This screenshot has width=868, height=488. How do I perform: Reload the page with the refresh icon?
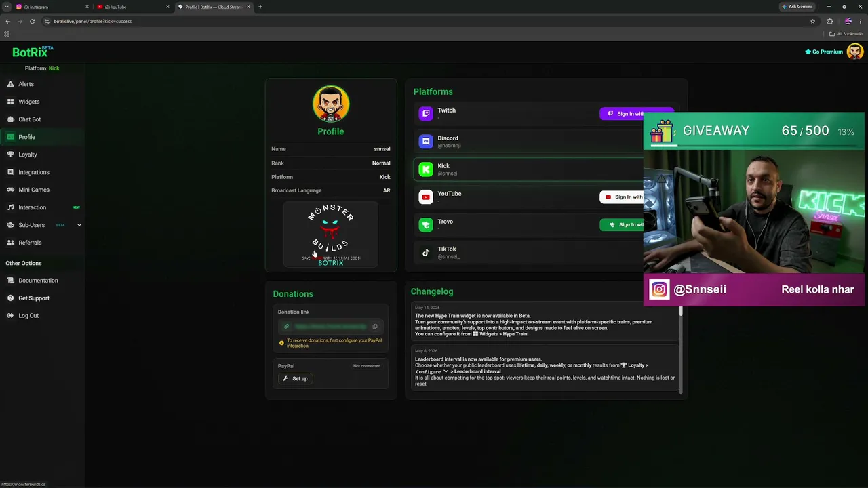32,21
